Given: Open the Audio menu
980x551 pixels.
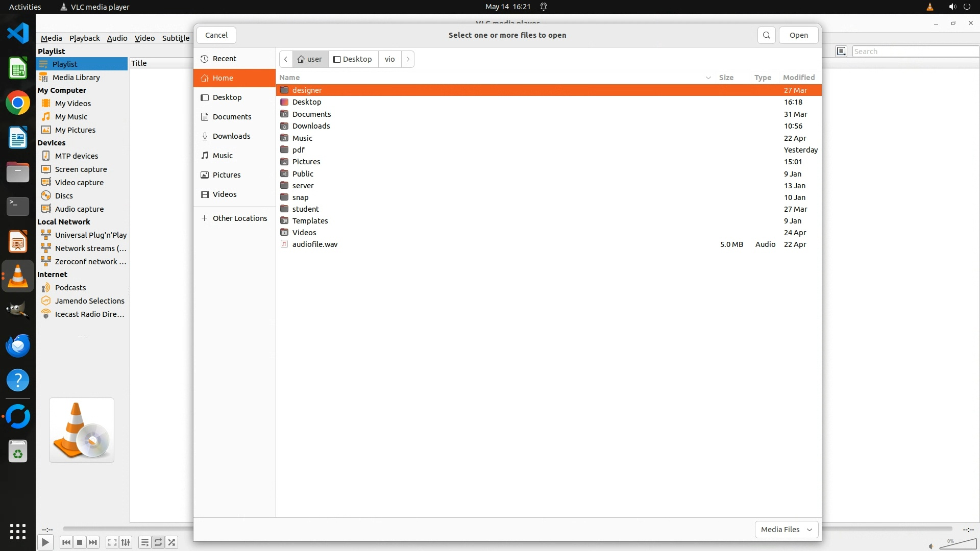Looking at the screenshot, I should 117,38.
